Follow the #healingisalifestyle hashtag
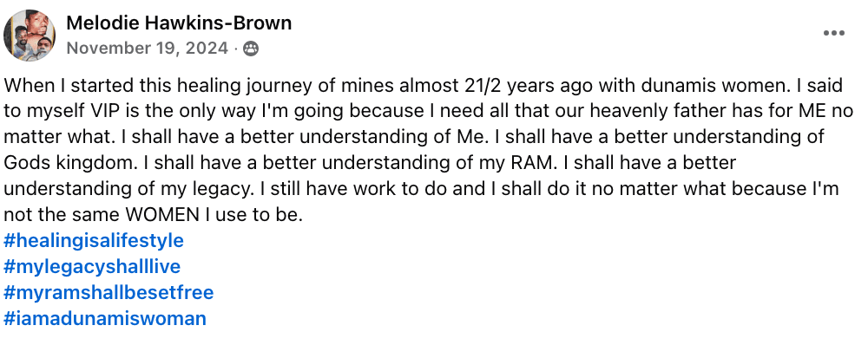868x345 pixels. [94, 240]
